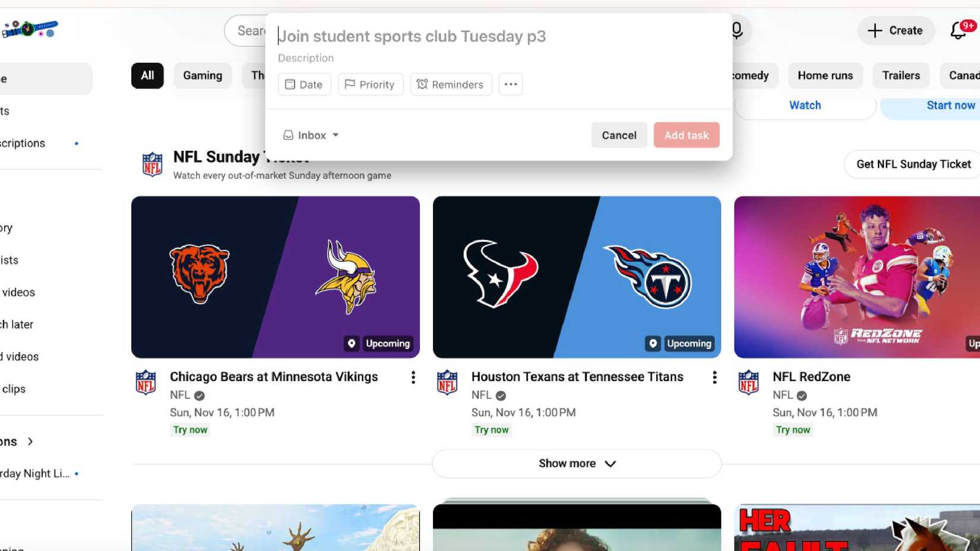980x551 pixels.
Task: Open the notifications bell
Action: (958, 30)
